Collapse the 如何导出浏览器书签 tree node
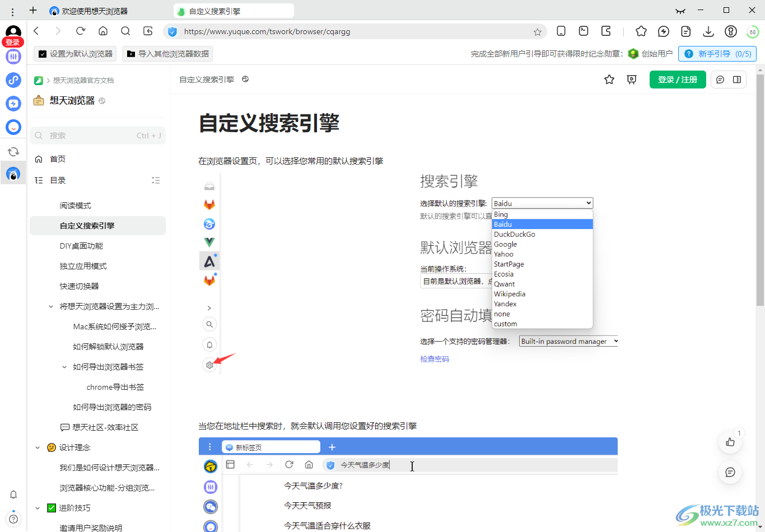Image resolution: width=765 pixels, height=532 pixels. pos(64,367)
